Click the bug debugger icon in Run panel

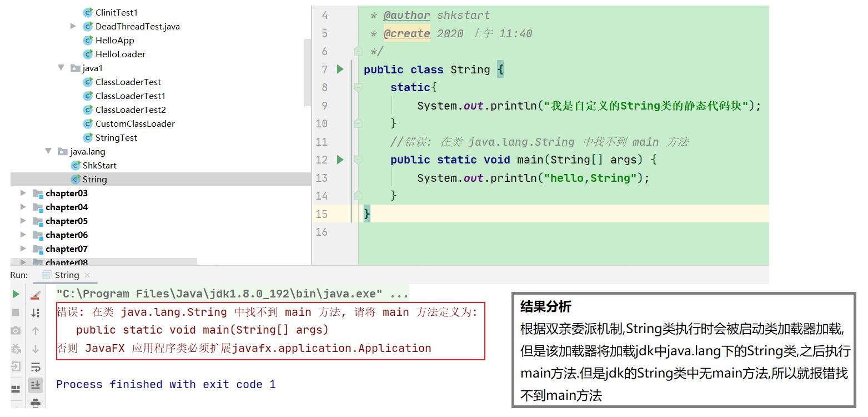click(x=16, y=349)
